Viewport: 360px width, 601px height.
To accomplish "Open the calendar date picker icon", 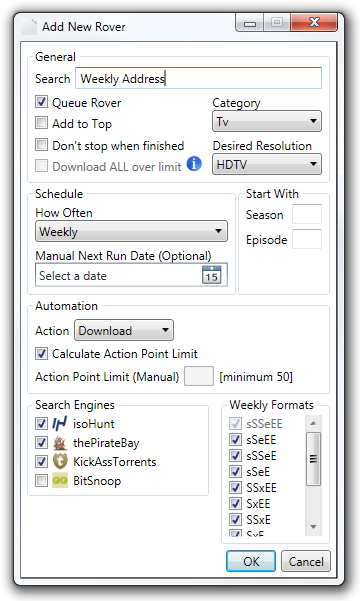I will coord(211,275).
